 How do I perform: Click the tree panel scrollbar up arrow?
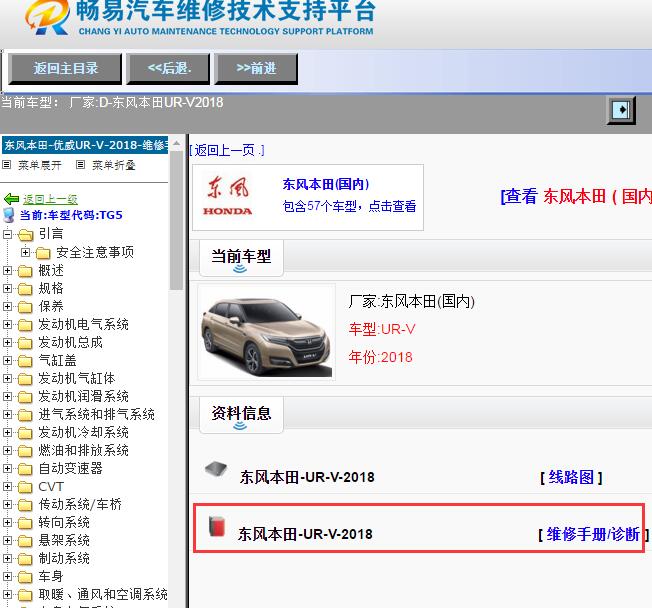click(x=176, y=143)
